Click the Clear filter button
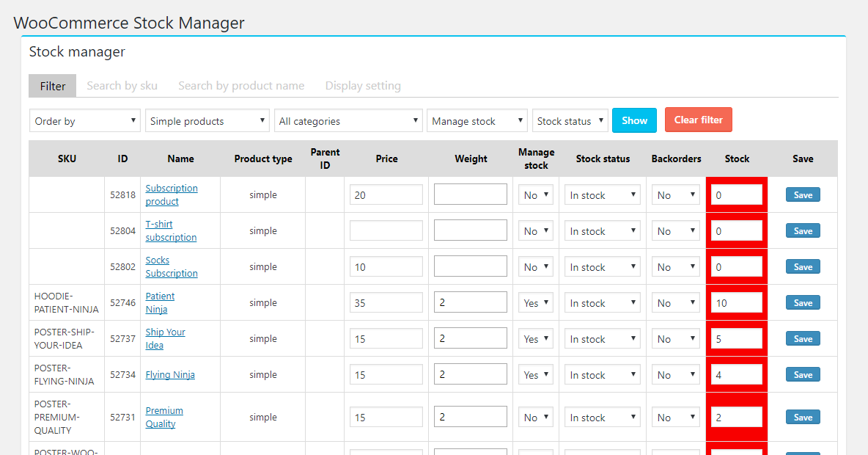The width and height of the screenshot is (868, 455). (699, 120)
